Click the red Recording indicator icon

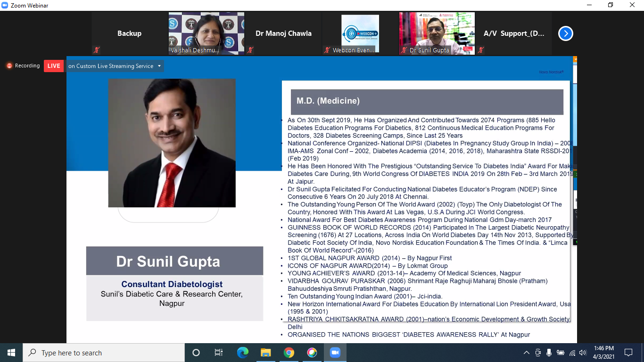tap(9, 66)
